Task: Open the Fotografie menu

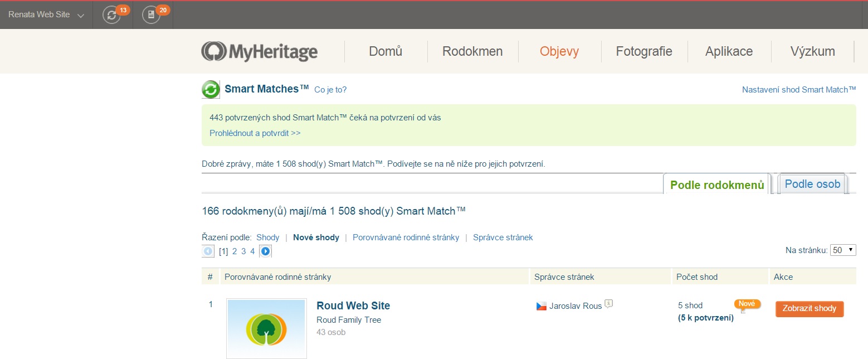Action: click(x=644, y=52)
